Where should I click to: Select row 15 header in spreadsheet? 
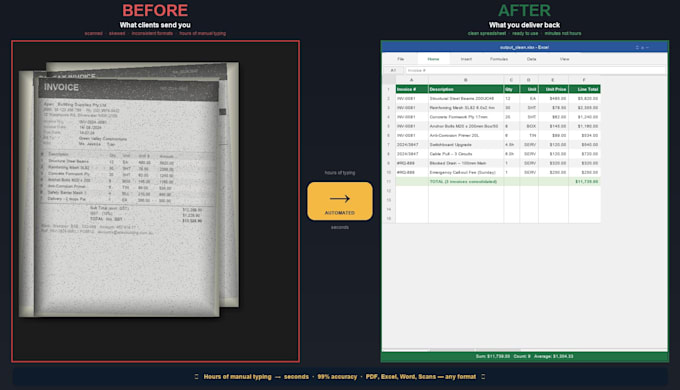[389, 218]
